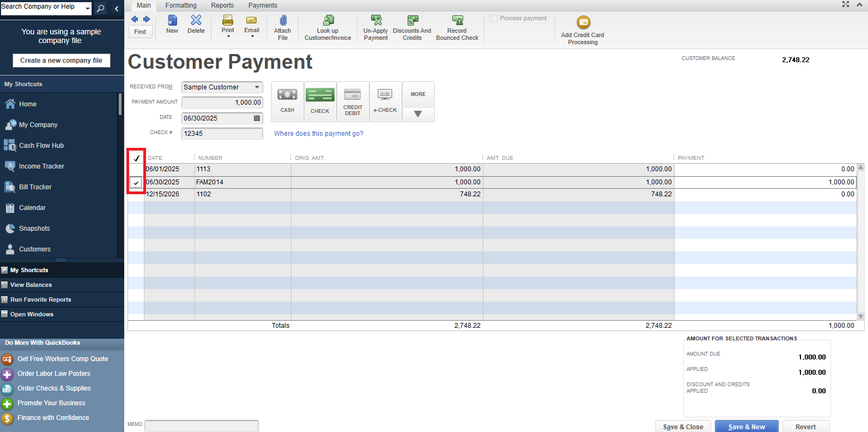Click the Un-Apply Payment icon

[376, 21]
